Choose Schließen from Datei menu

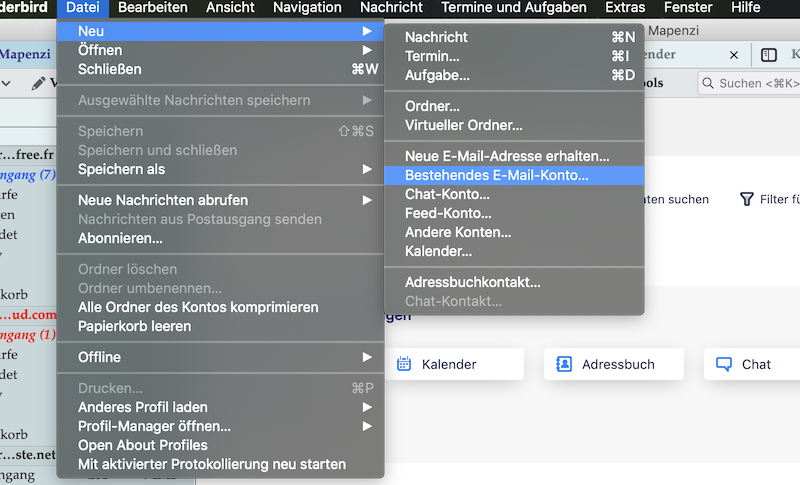coord(220,69)
